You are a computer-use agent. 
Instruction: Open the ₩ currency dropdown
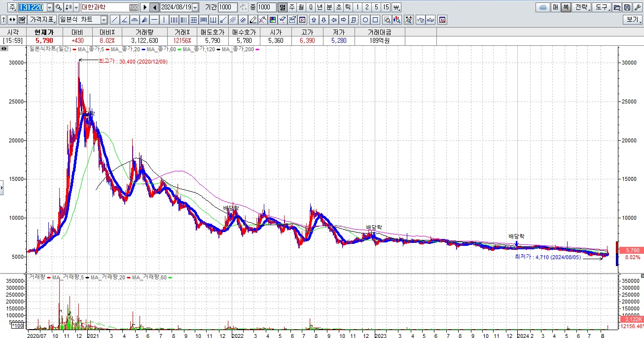pos(397,7)
